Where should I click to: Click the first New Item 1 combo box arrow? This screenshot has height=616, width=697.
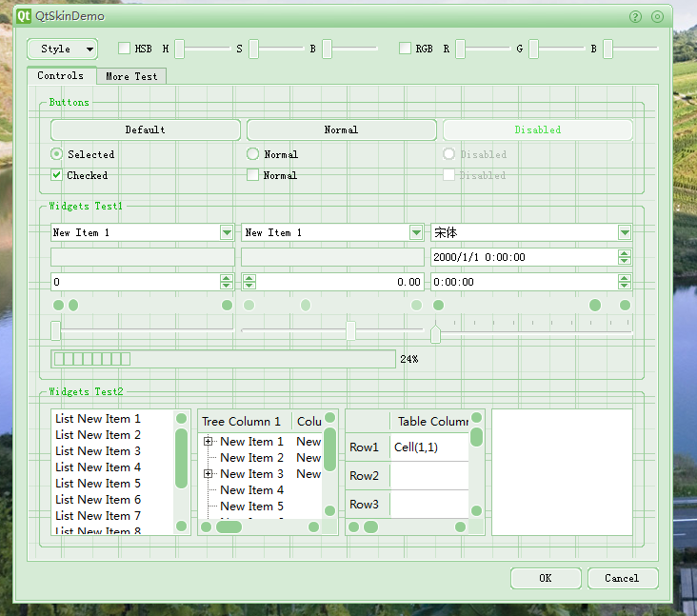pyautogui.click(x=227, y=232)
